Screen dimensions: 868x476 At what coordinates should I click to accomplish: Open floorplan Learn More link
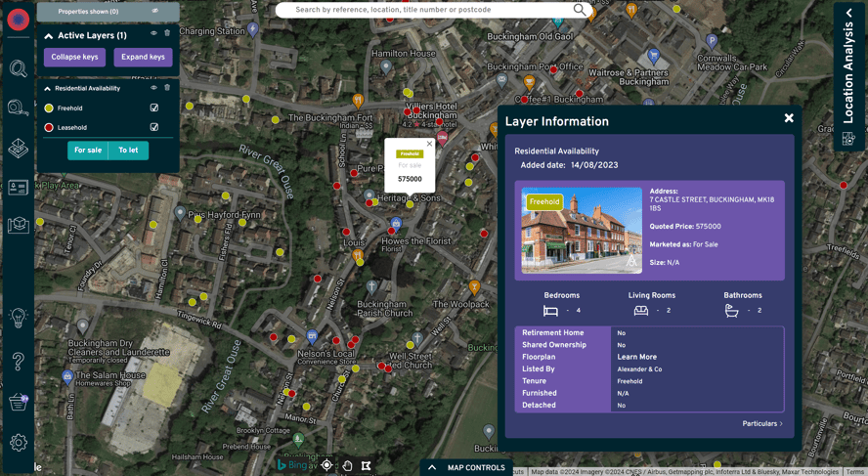pyautogui.click(x=636, y=357)
